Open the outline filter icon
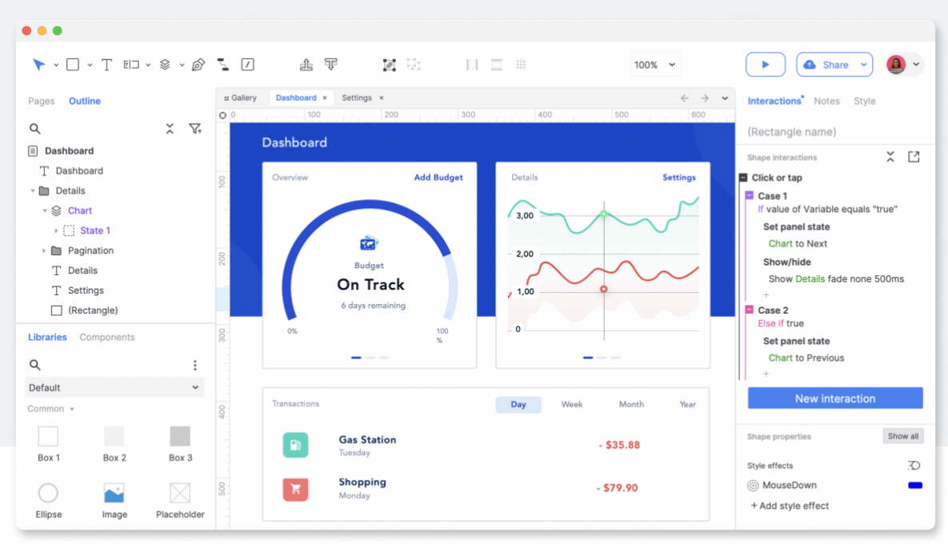This screenshot has width=948, height=560. tap(194, 129)
